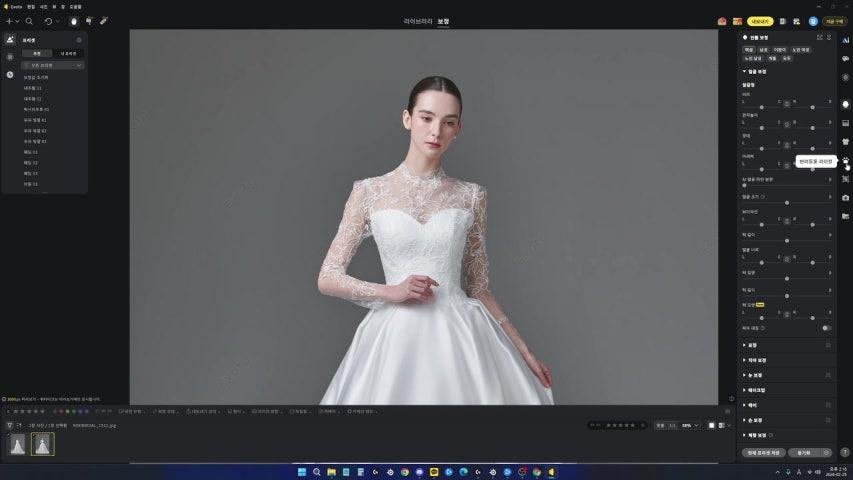This screenshot has height=480, width=853.
Task: Toggle the 눈 보정 section enable box
Action: 828,375
